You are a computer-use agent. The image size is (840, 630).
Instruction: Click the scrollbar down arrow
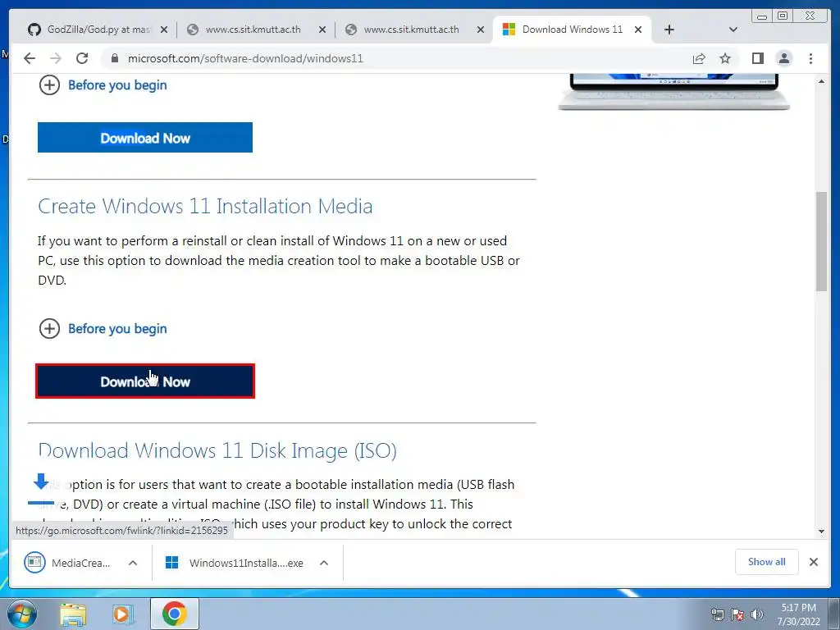(821, 532)
